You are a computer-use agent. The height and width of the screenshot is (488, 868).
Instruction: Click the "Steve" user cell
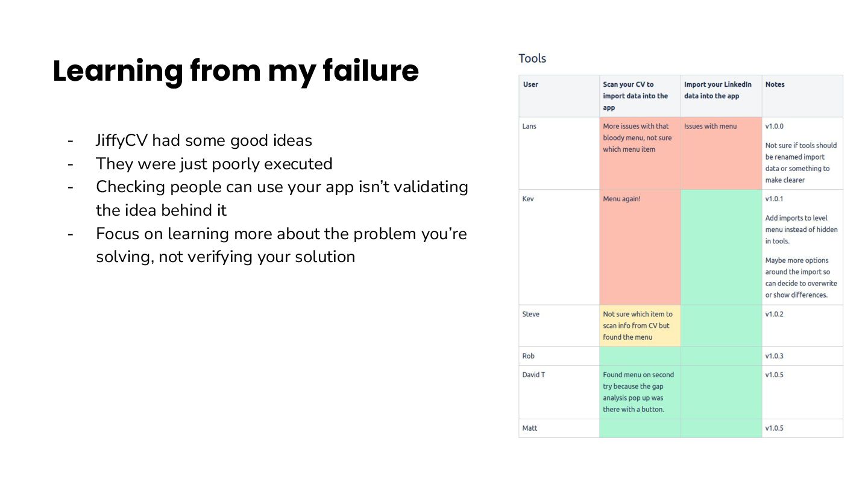coord(530,314)
